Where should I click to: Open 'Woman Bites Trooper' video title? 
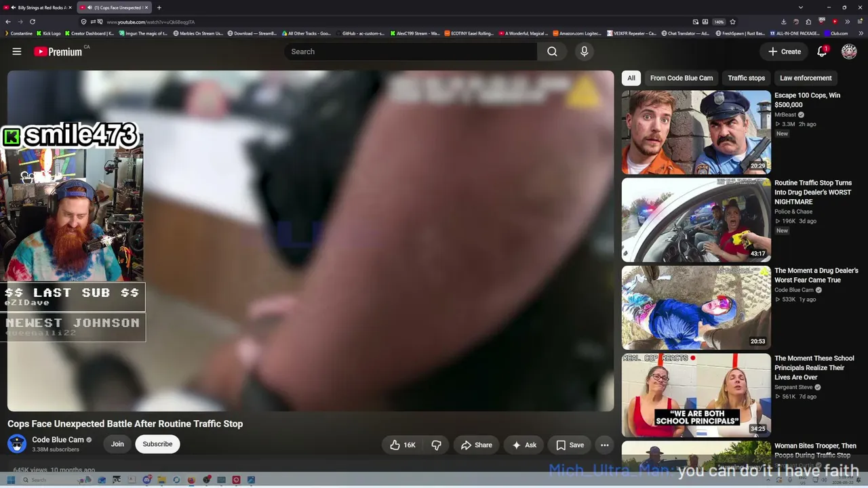(x=815, y=451)
